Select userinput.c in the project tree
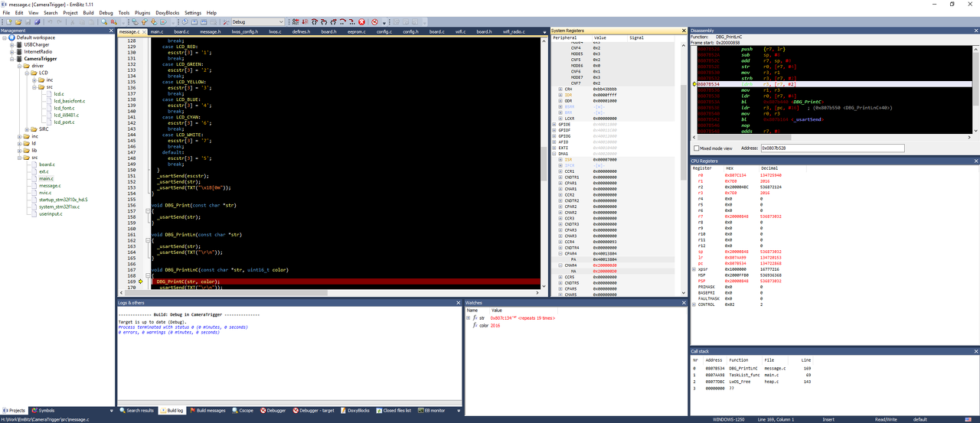The image size is (980, 423). click(51, 213)
